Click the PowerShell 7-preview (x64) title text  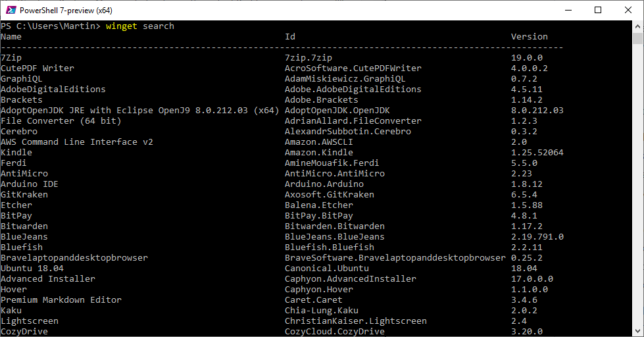click(x=64, y=10)
